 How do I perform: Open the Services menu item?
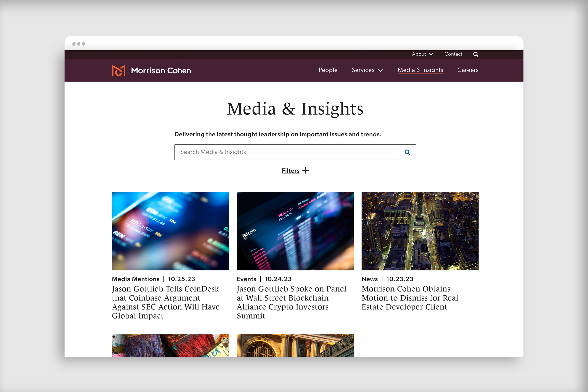click(x=363, y=70)
